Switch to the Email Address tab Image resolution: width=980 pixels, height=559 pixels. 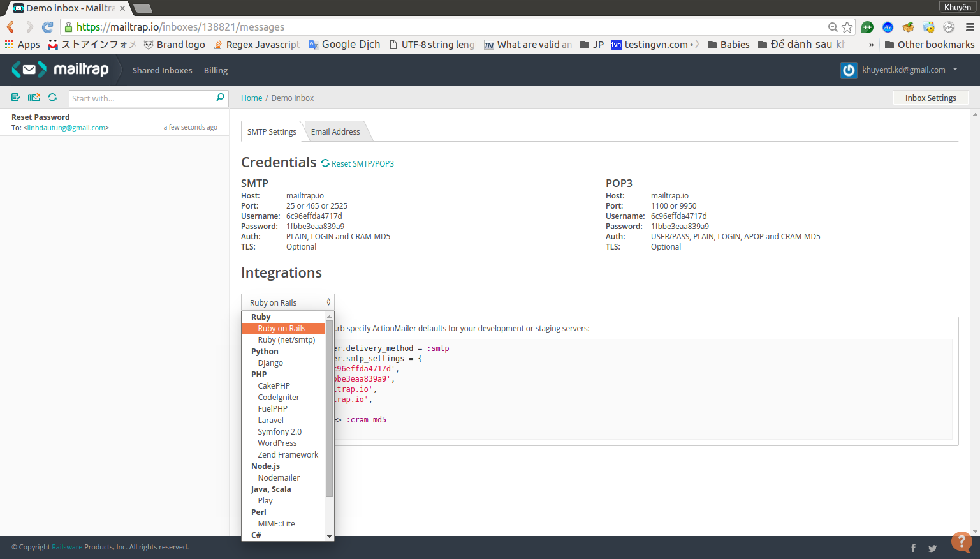pyautogui.click(x=335, y=131)
